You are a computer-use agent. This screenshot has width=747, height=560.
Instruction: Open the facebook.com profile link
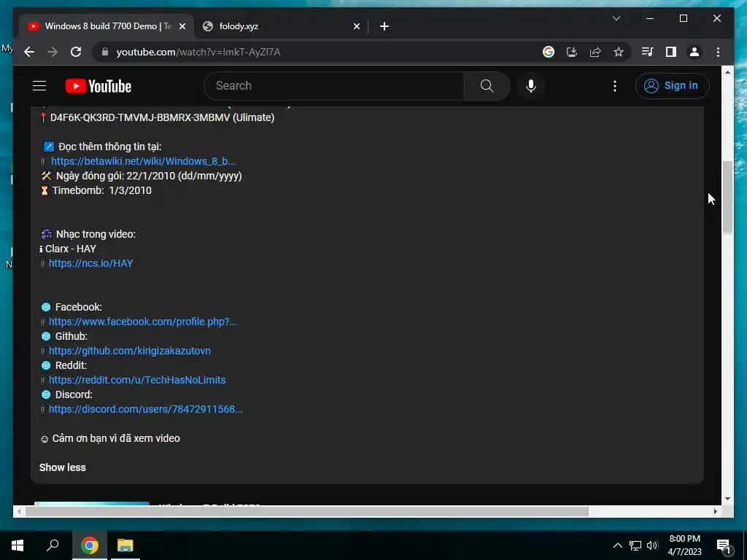pyautogui.click(x=143, y=322)
